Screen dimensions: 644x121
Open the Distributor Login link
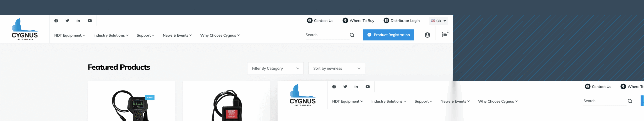pos(401,21)
